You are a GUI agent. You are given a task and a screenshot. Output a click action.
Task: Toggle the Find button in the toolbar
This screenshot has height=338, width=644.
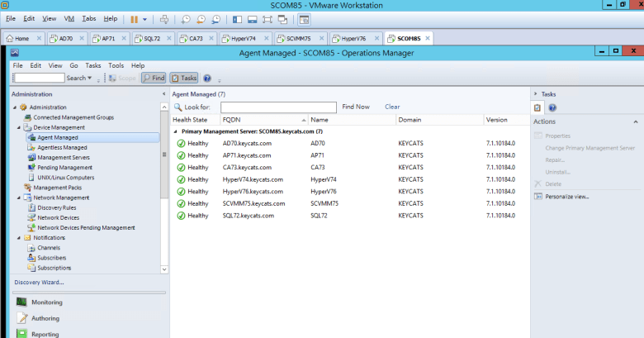[154, 78]
